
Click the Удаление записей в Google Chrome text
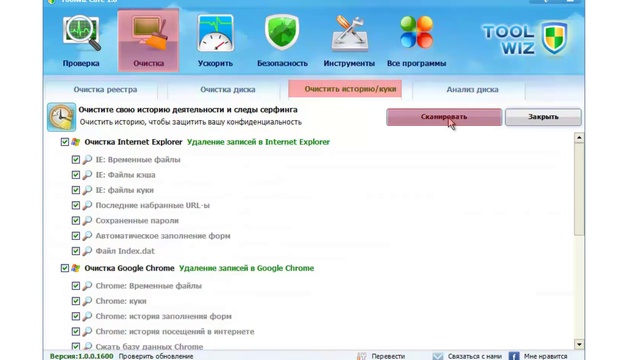tap(247, 268)
